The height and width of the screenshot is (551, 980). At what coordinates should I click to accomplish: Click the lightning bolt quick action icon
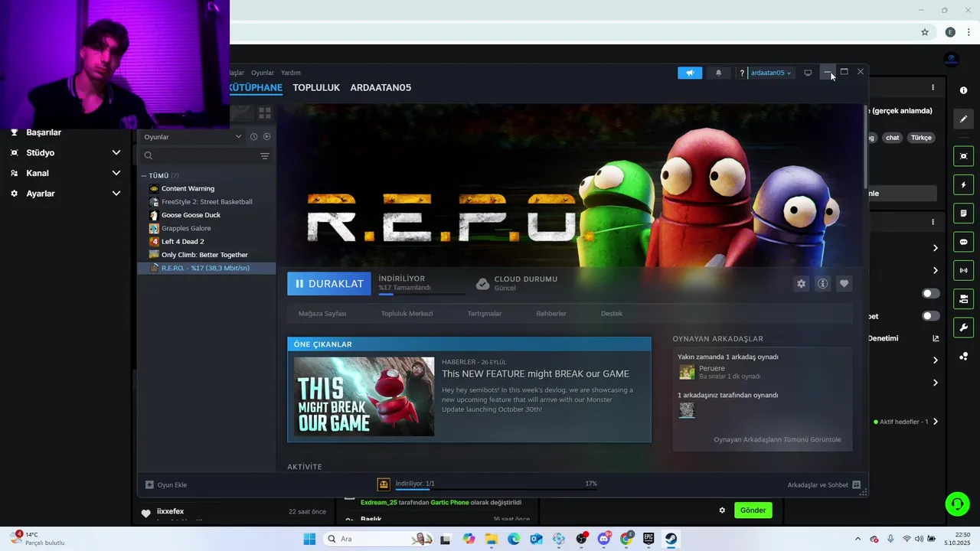click(x=963, y=185)
